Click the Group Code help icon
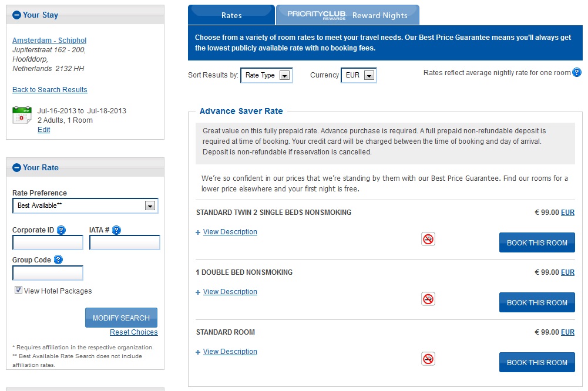The height and width of the screenshot is (391, 588). 58,260
